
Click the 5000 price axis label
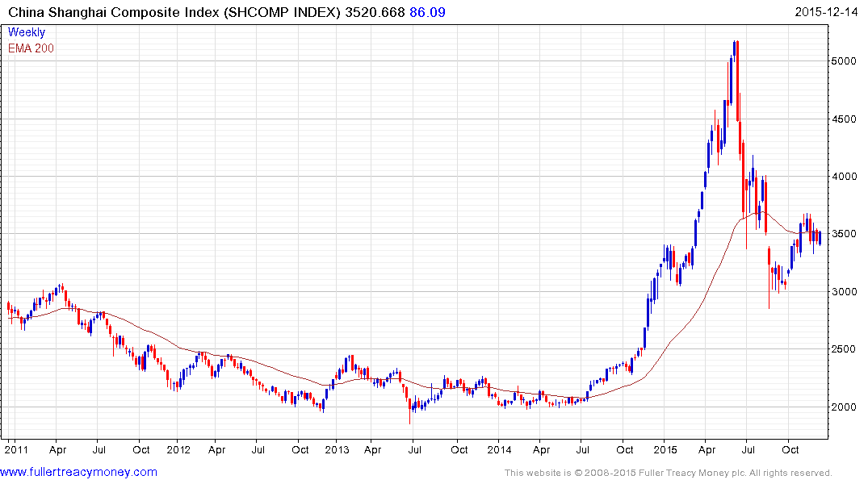845,60
